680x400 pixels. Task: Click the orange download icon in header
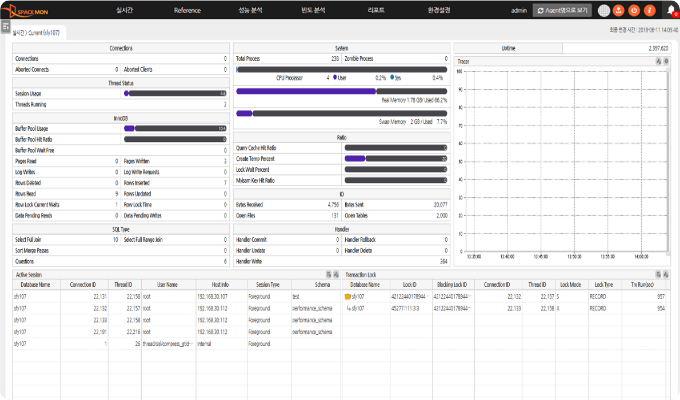coord(620,10)
